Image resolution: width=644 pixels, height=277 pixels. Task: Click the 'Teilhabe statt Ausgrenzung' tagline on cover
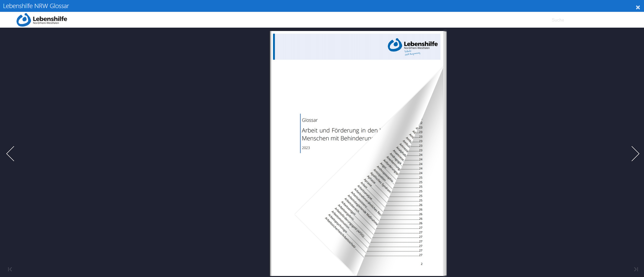[412, 53]
